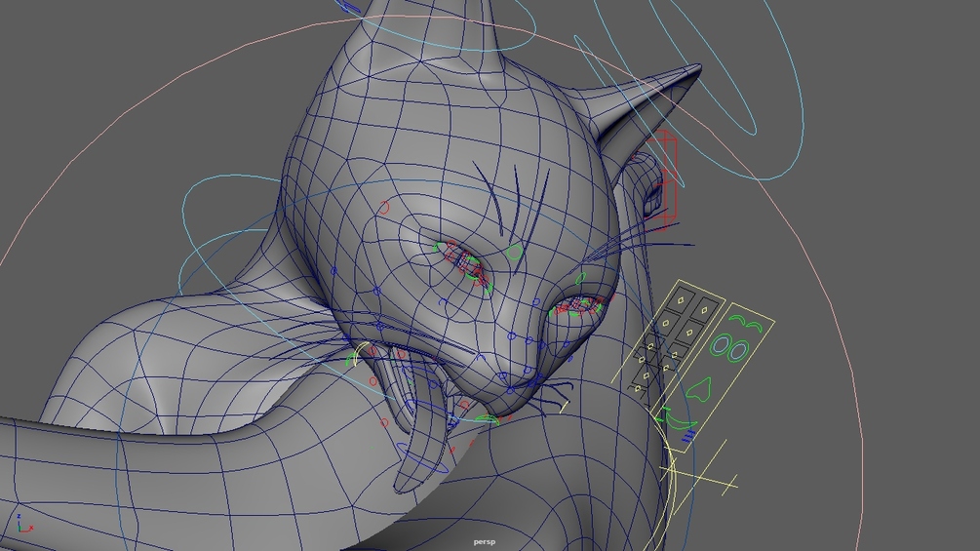Select the blue ellipse tongue-tip control
The width and height of the screenshot is (980, 551).
coord(422,457)
